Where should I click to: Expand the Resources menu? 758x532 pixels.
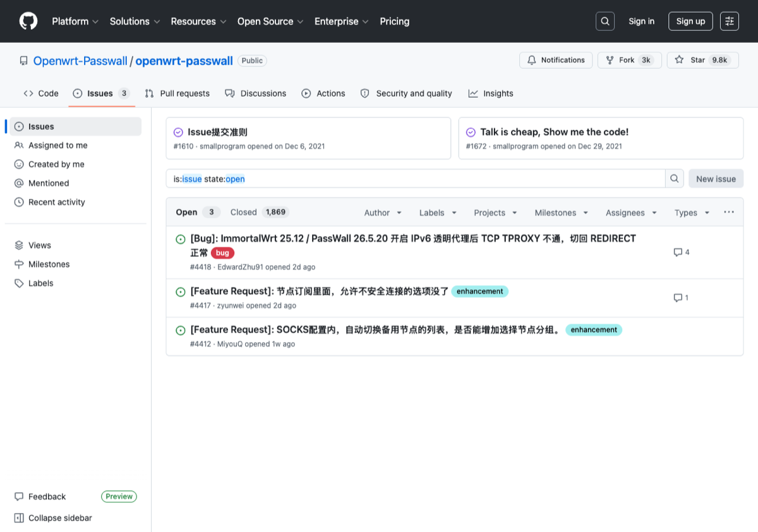(x=198, y=21)
